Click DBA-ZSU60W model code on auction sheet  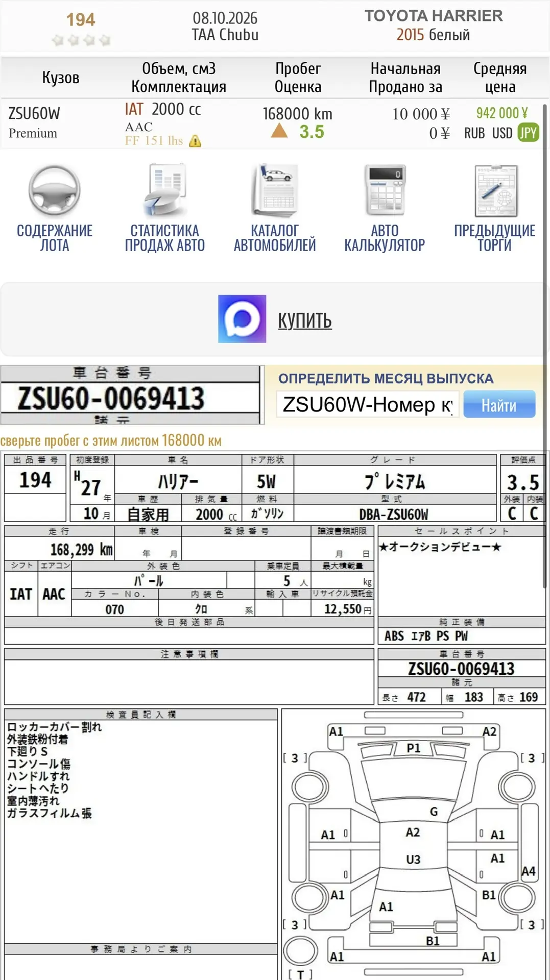click(x=394, y=514)
